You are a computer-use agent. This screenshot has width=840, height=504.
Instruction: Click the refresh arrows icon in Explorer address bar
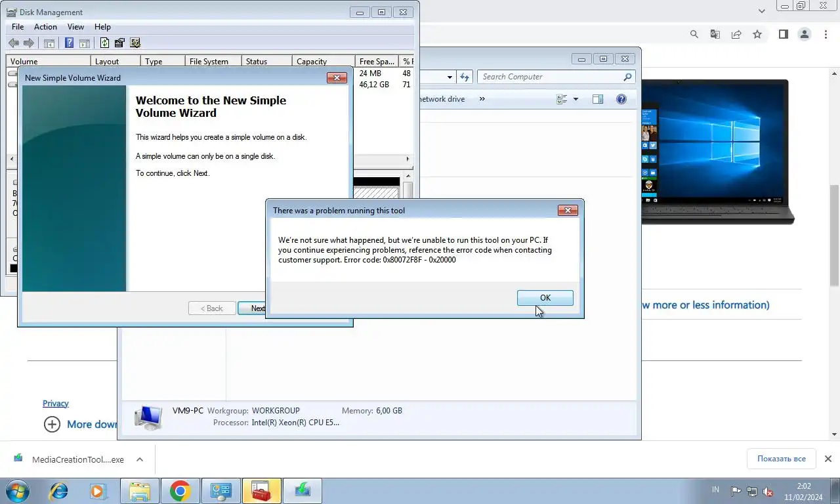[465, 77]
